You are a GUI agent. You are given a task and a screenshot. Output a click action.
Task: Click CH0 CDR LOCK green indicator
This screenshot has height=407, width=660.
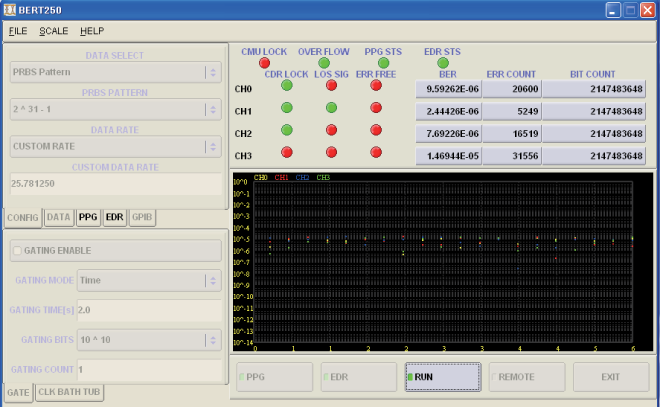(x=287, y=85)
